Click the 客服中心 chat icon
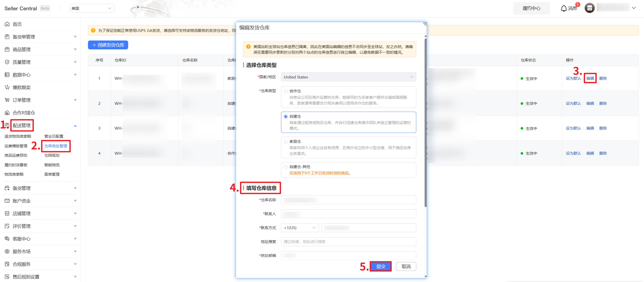This screenshot has height=282, width=644. click(x=7, y=239)
